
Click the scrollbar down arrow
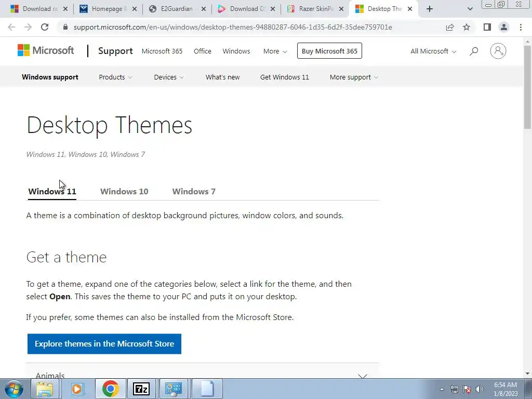pyautogui.click(x=527, y=374)
